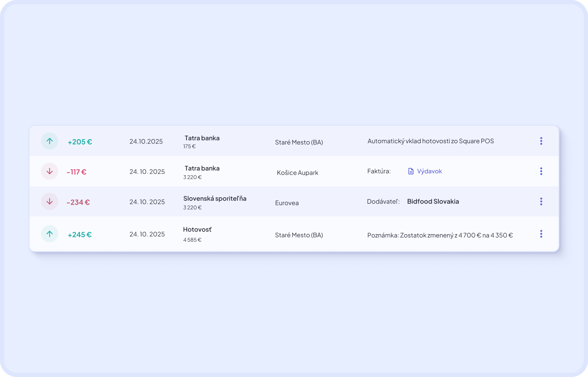This screenshot has width=588, height=377.
Task: Click the red down arrow icon for -117 €
Action: click(x=50, y=171)
